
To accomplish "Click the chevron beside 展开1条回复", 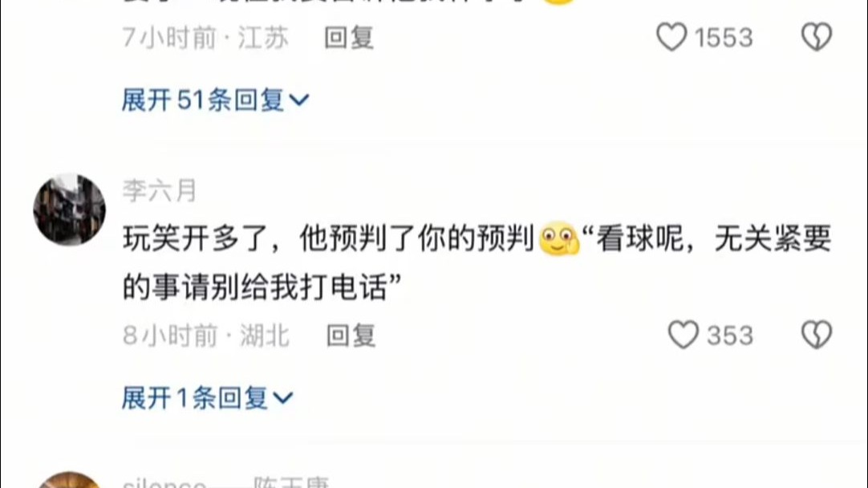I will (283, 398).
